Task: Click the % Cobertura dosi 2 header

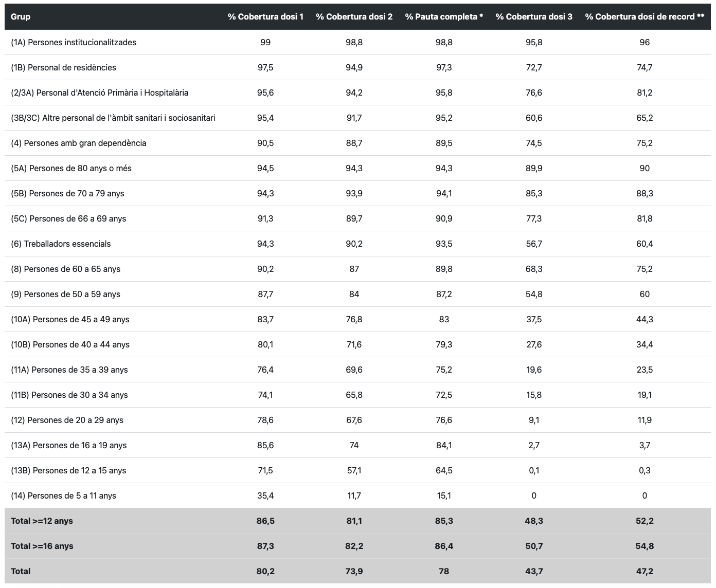Action: tap(354, 17)
